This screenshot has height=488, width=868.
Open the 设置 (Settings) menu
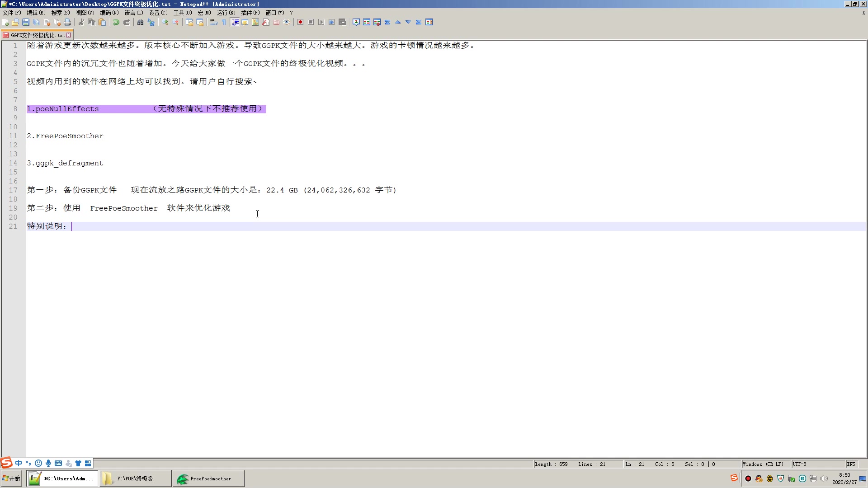(x=158, y=13)
